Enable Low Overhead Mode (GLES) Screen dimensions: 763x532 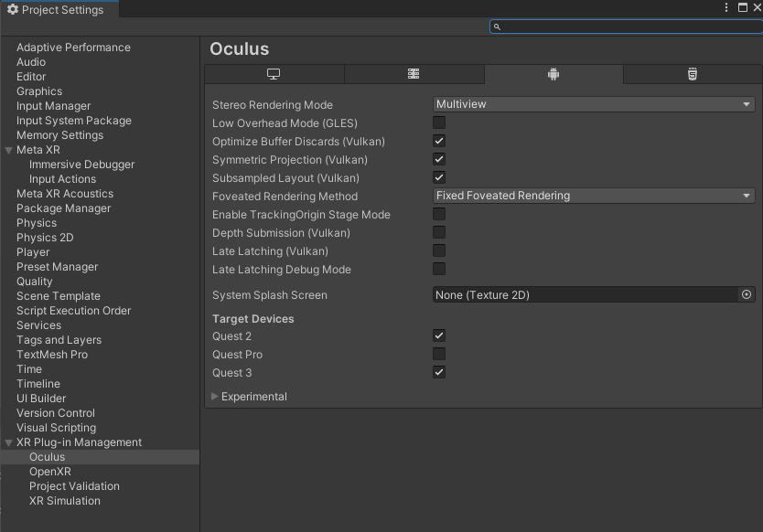pos(439,122)
